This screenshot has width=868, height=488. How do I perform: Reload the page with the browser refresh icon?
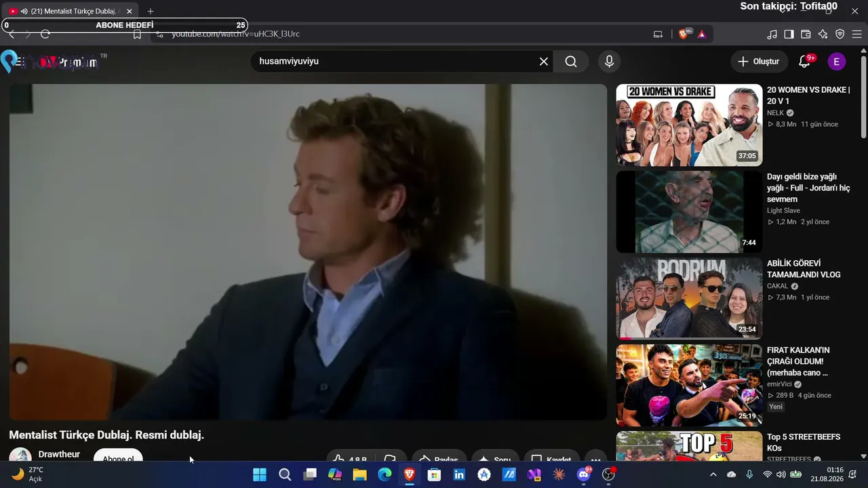(45, 34)
